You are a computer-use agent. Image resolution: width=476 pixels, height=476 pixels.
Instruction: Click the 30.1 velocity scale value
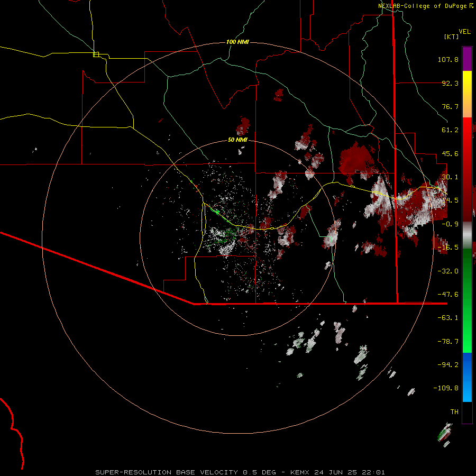450,177
